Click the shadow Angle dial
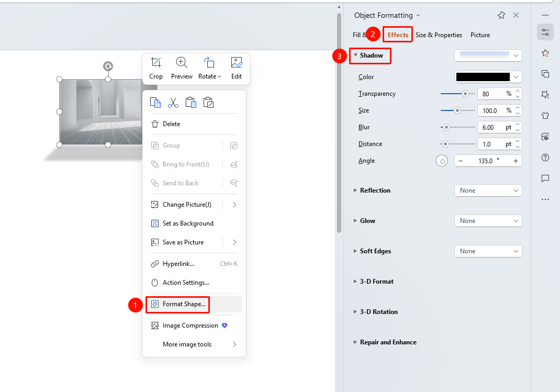The width and height of the screenshot is (560, 392). pyautogui.click(x=442, y=161)
